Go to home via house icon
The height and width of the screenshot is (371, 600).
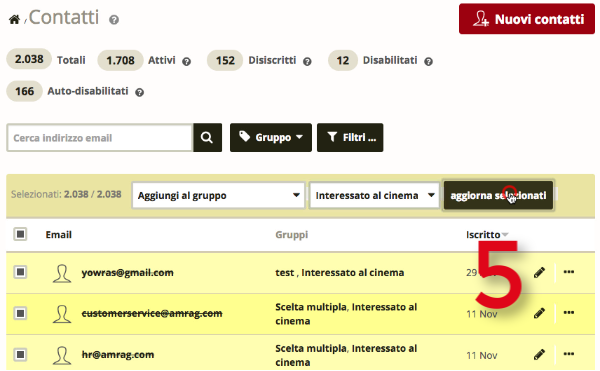[15, 19]
